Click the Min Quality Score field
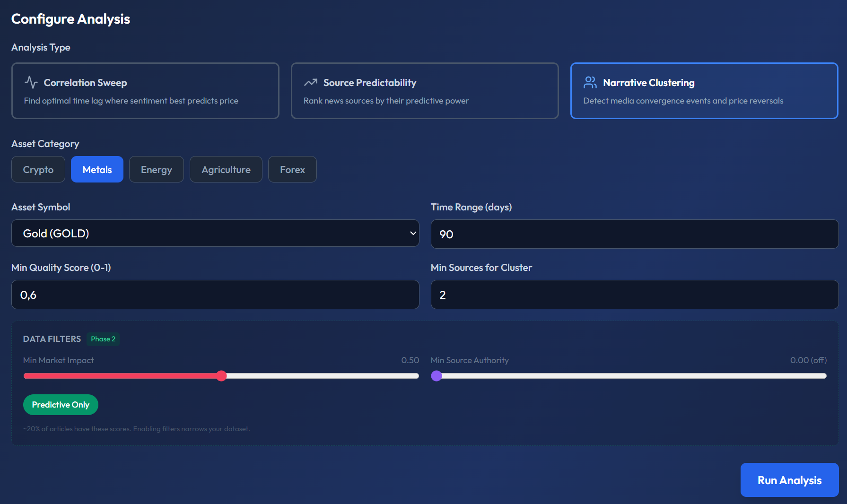Viewport: 847px width, 504px height. pyautogui.click(x=215, y=294)
